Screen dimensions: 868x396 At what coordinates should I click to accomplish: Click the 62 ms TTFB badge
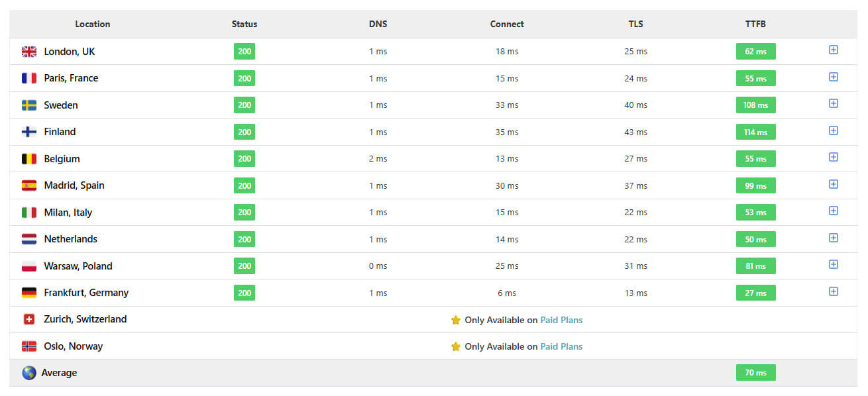(x=755, y=52)
